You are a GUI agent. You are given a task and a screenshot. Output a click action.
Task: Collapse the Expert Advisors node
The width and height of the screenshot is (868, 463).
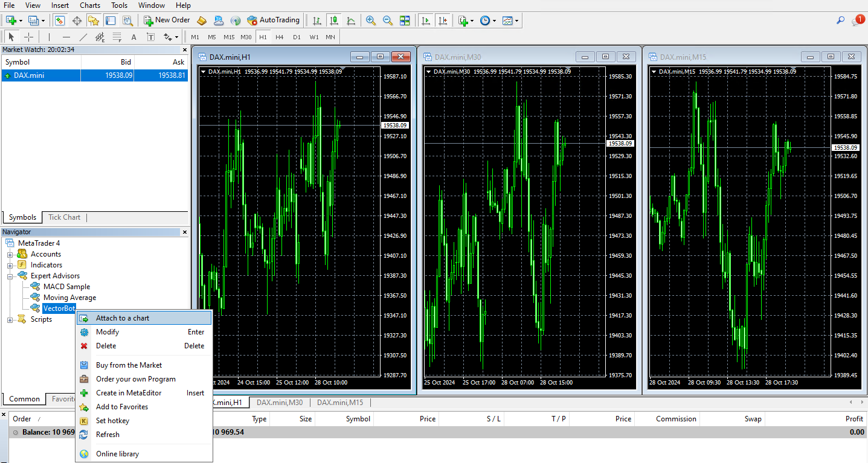(10, 276)
